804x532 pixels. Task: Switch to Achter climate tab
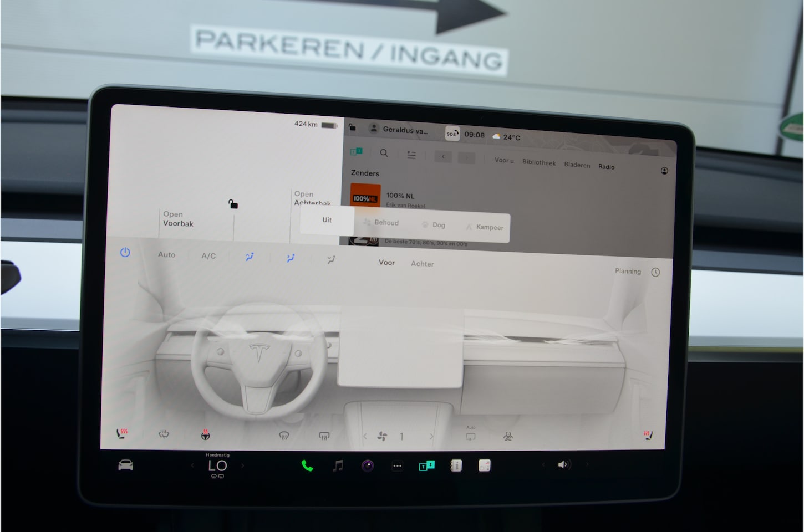click(x=422, y=264)
